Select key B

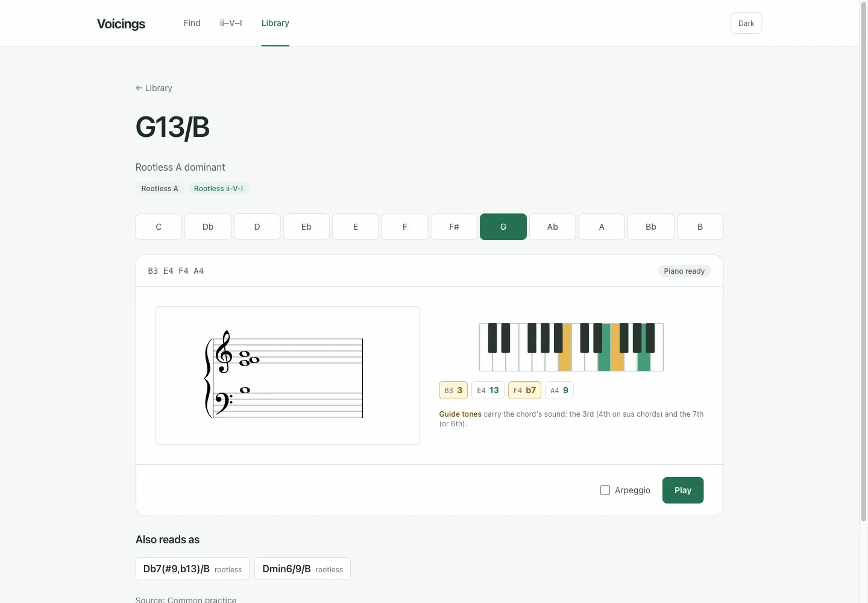[700, 227]
